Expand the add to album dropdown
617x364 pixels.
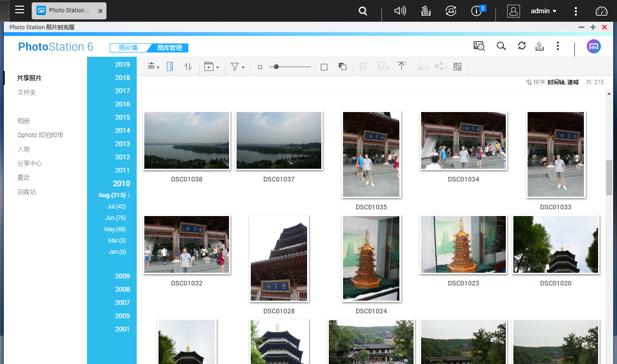tap(212, 67)
